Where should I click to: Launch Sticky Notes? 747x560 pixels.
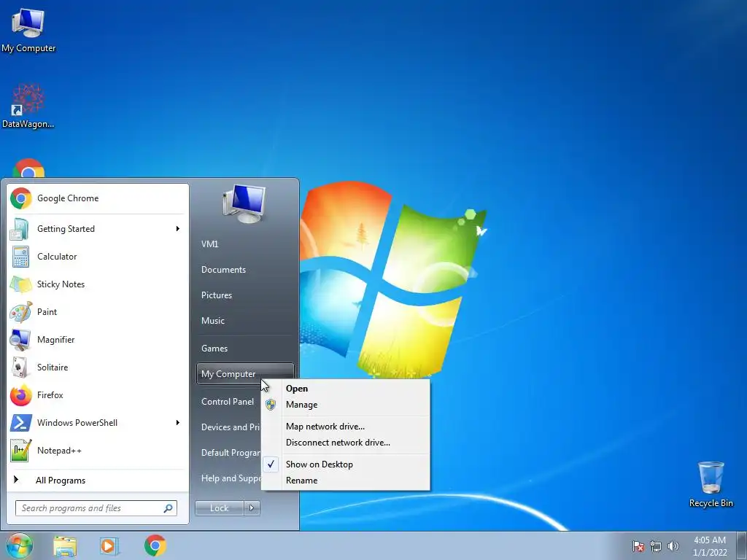click(x=98, y=284)
